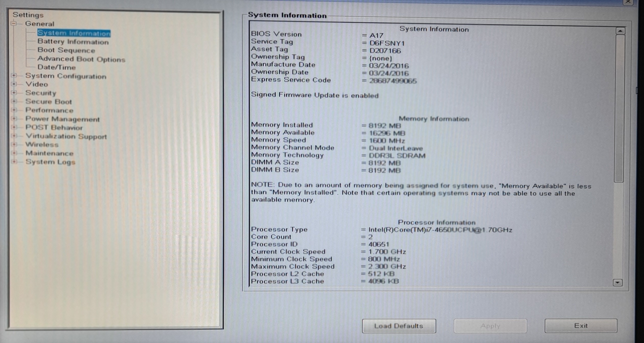Select the Maintenance category

[49, 153]
